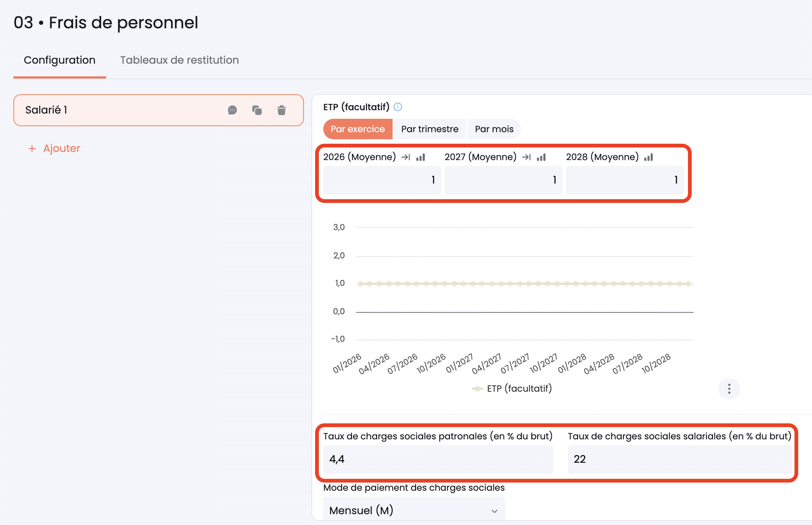
Task: Open chart three-dot options menu
Action: [x=729, y=389]
